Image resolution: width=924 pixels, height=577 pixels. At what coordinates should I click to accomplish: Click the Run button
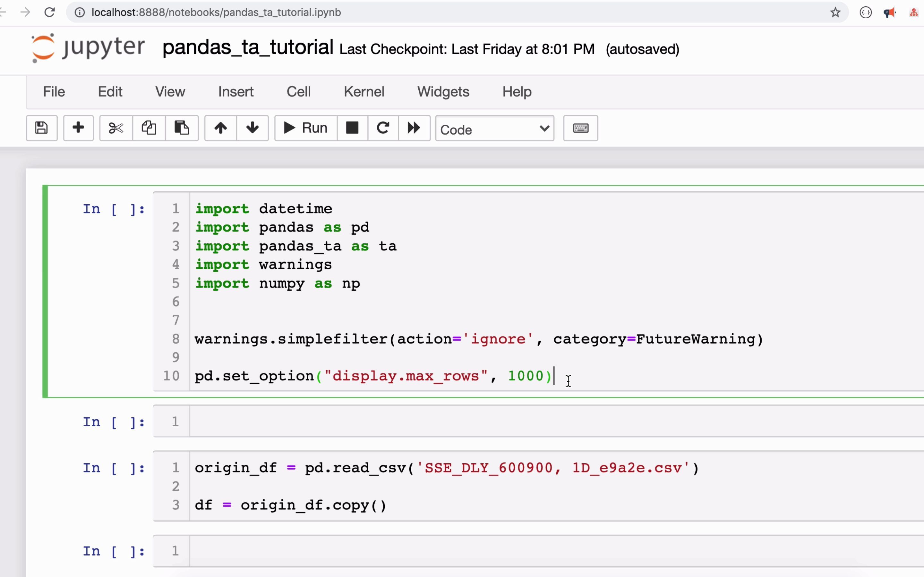tap(306, 128)
